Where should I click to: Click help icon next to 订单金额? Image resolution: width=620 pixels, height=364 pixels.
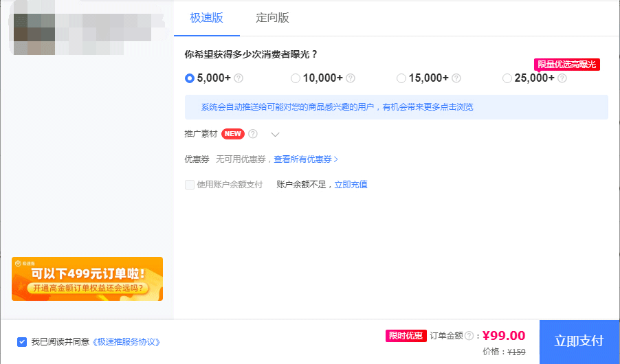(x=469, y=336)
